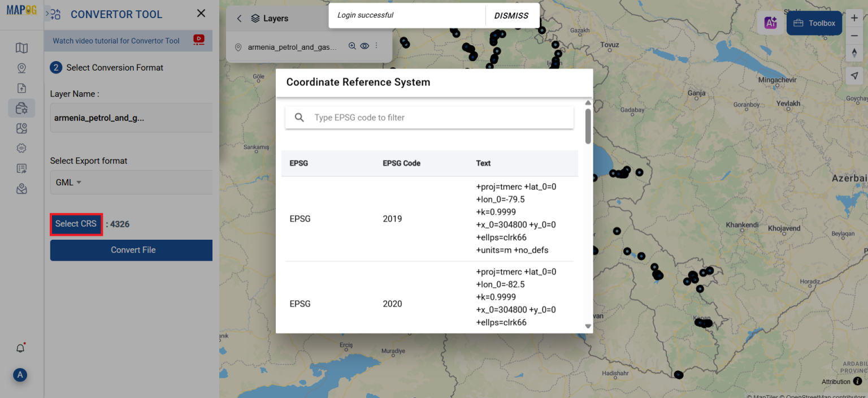Collapse Layers panel with back chevron
Image resolution: width=868 pixels, height=398 pixels.
238,18
